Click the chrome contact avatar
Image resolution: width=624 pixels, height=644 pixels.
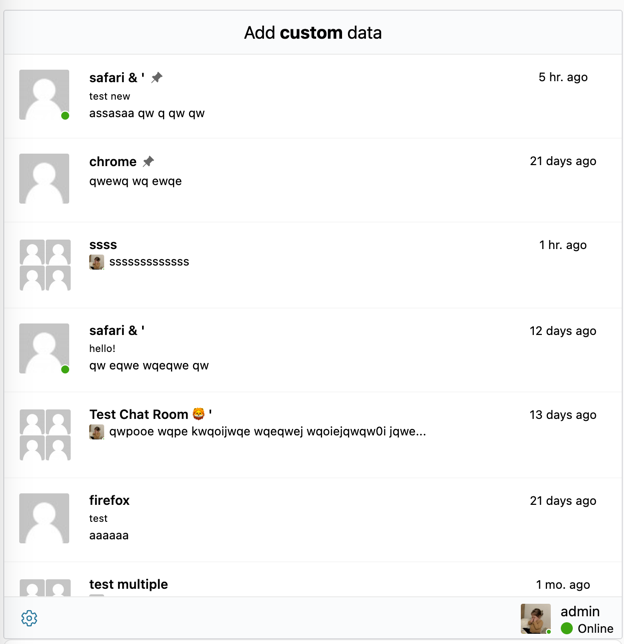[45, 179]
